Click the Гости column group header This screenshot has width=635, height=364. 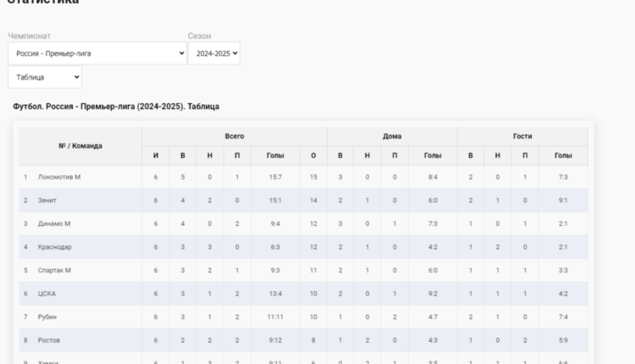[x=522, y=136]
